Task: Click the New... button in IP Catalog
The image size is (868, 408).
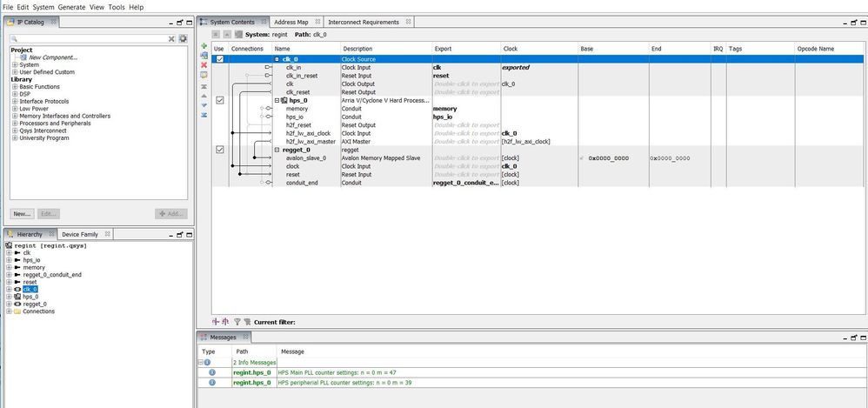Action: [x=22, y=213]
